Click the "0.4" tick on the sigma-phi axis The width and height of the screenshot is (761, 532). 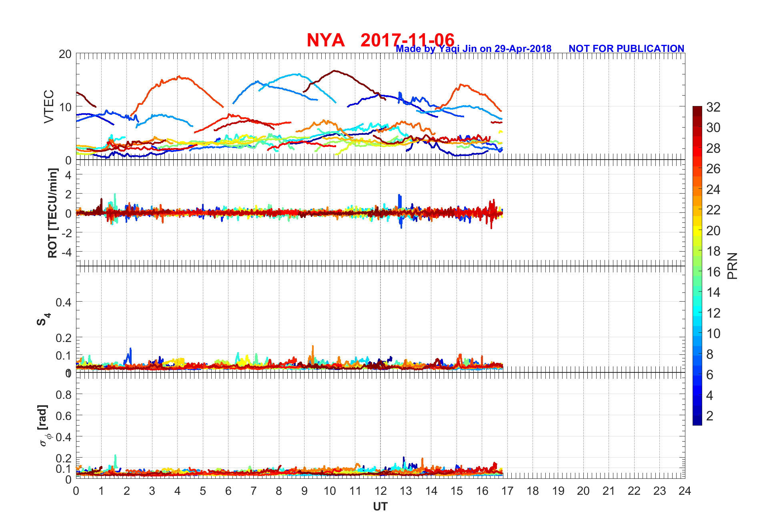(x=64, y=437)
